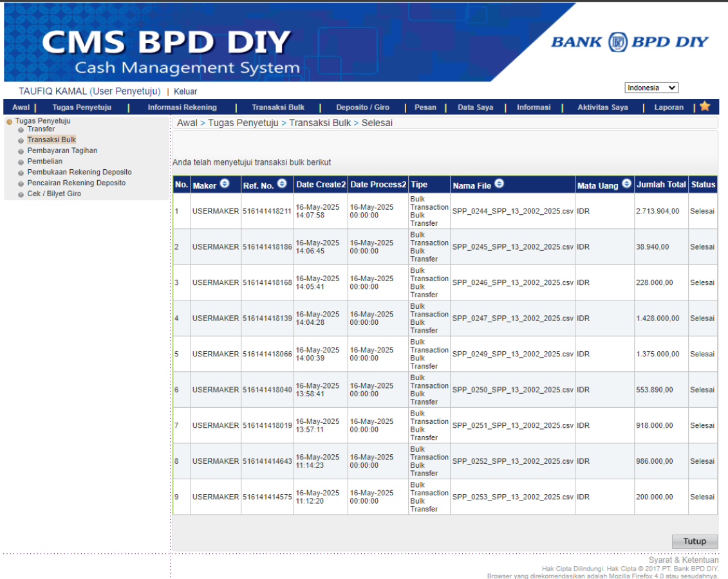Screen dimensions: 728x579
Task: Click the Tipe column header
Action: 429,184
